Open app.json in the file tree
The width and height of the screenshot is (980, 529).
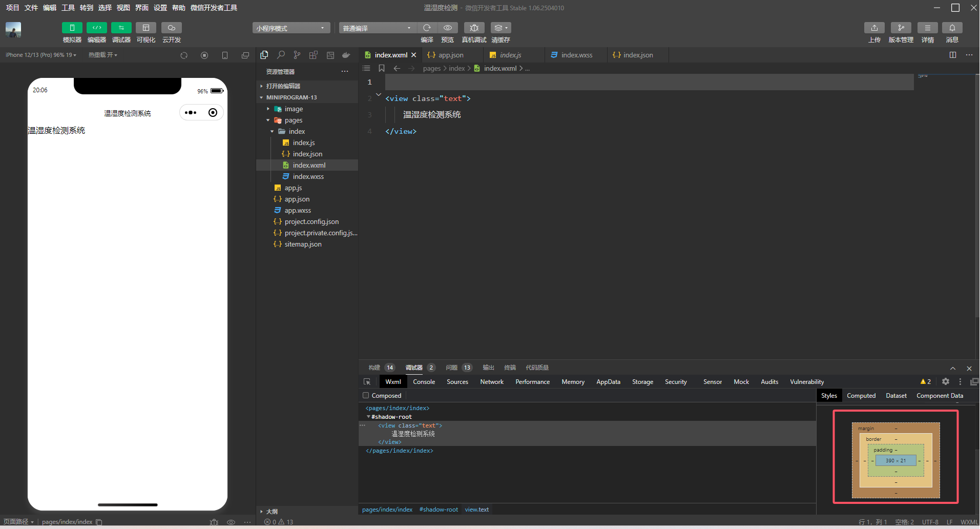coord(297,199)
